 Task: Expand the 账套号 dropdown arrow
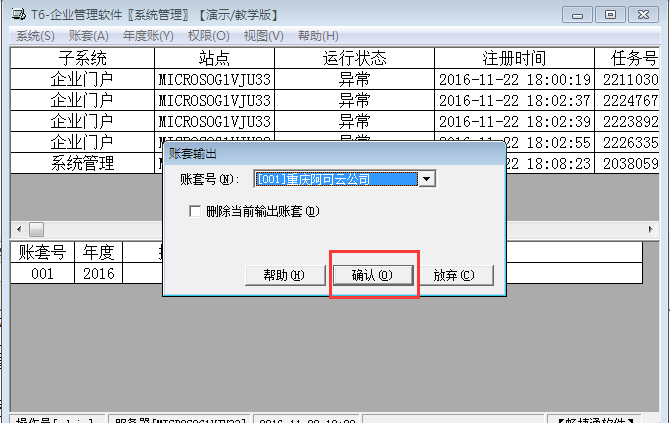427,180
